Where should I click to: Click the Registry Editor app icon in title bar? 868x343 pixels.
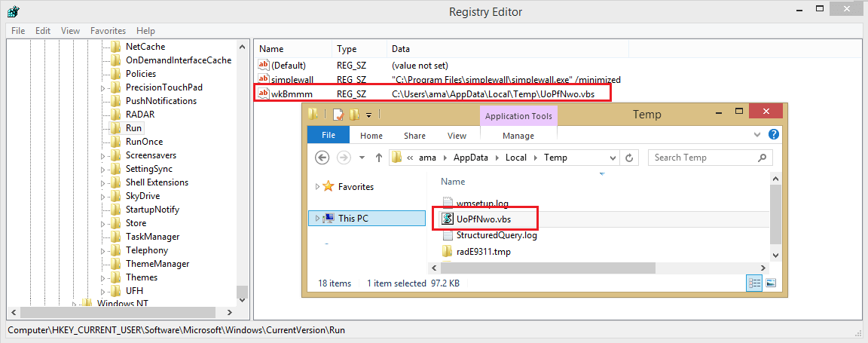tap(14, 11)
